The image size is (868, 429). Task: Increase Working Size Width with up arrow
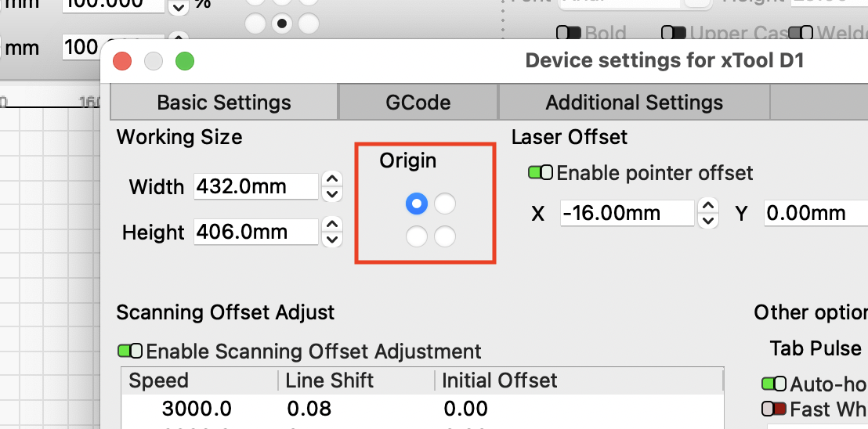tap(332, 179)
